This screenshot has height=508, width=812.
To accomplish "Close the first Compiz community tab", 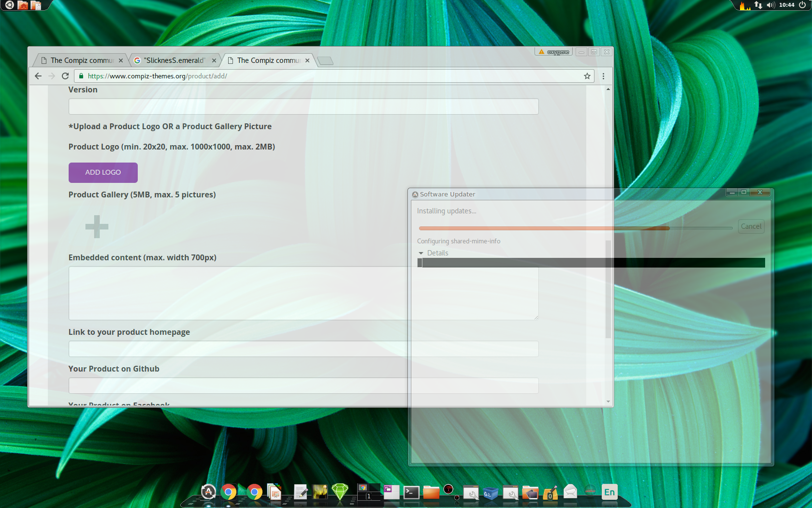I will tap(121, 60).
